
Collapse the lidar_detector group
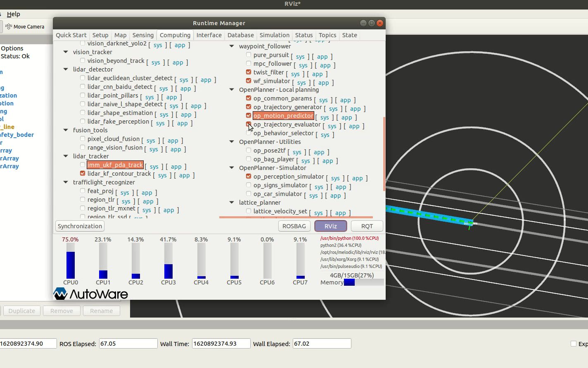66,69
